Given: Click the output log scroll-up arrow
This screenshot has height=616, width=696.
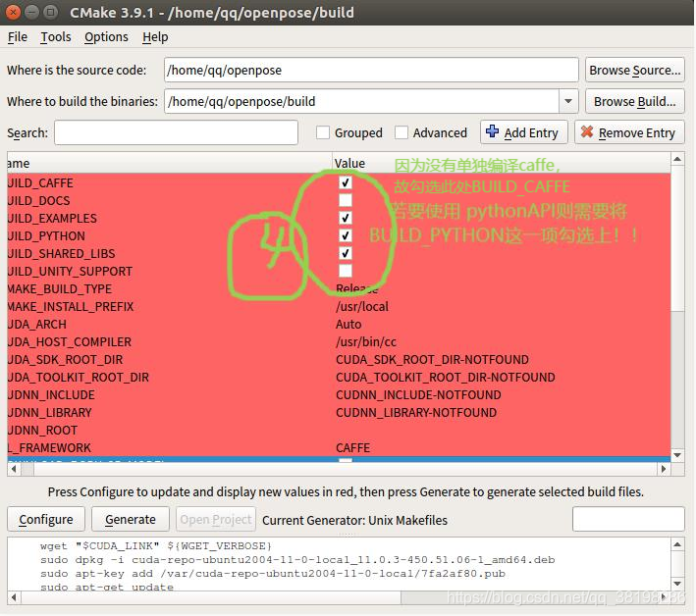Looking at the screenshot, I should tap(677, 544).
